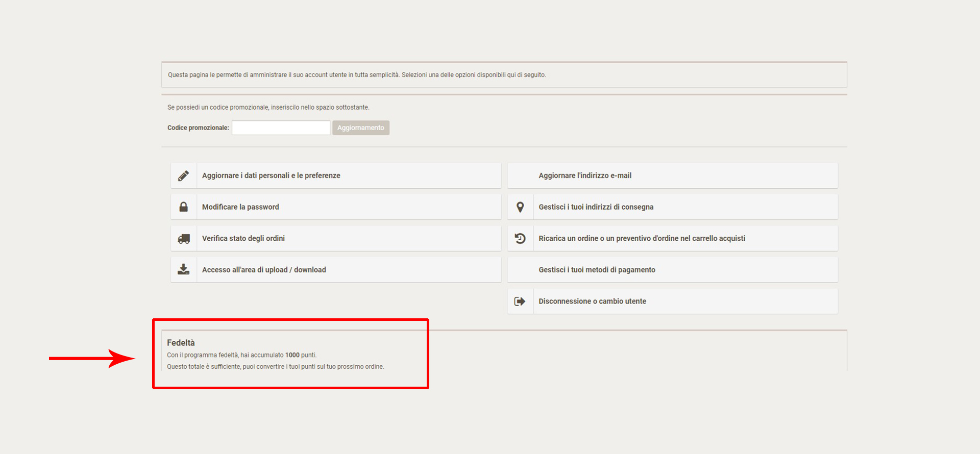Image resolution: width=980 pixels, height=454 pixels.
Task: Open "Modificare la password" link
Action: pos(240,207)
